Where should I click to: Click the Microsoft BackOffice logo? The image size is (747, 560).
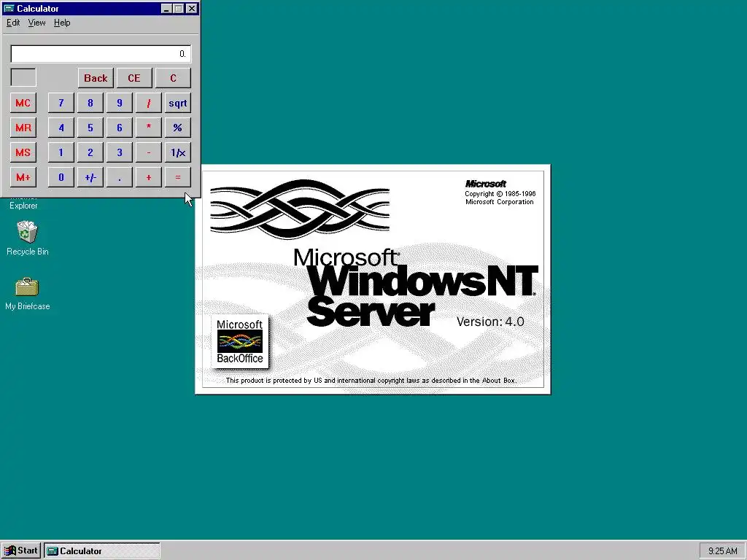pyautogui.click(x=239, y=341)
